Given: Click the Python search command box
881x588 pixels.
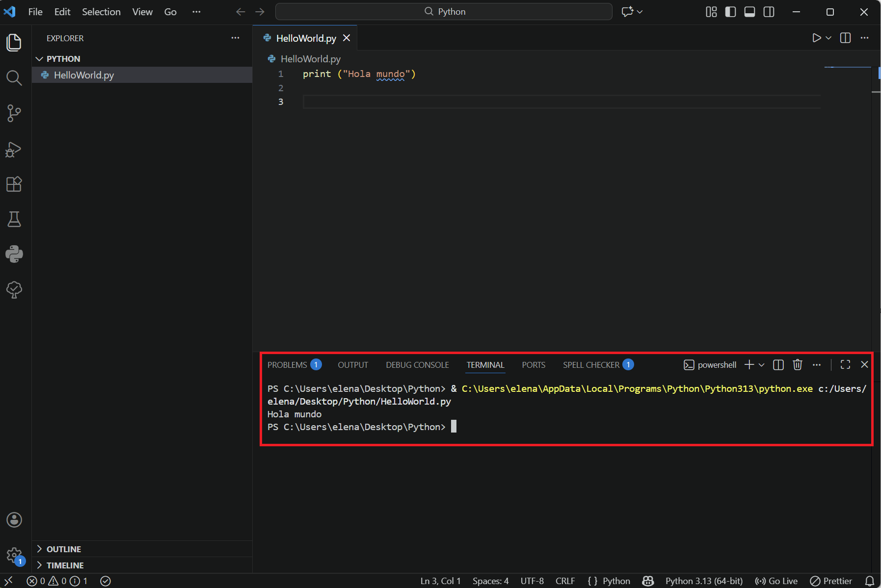Looking at the screenshot, I should click(x=444, y=12).
